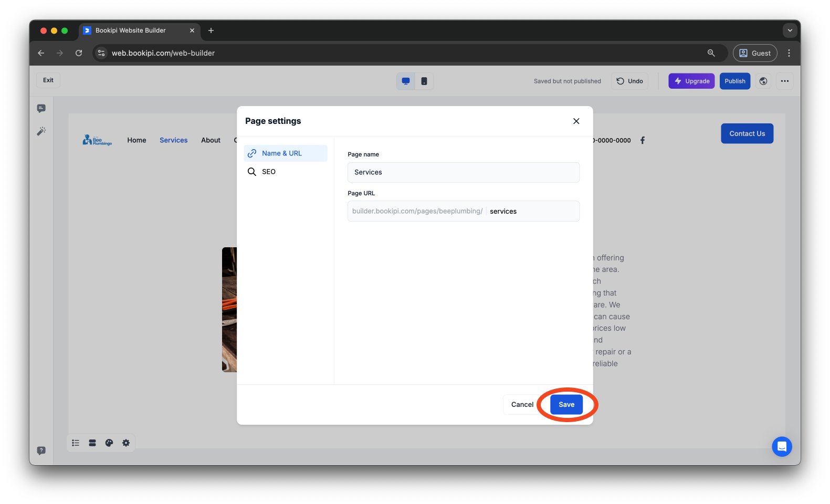The image size is (830, 504).
Task: Click the Save button in Page settings
Action: [x=566, y=404]
